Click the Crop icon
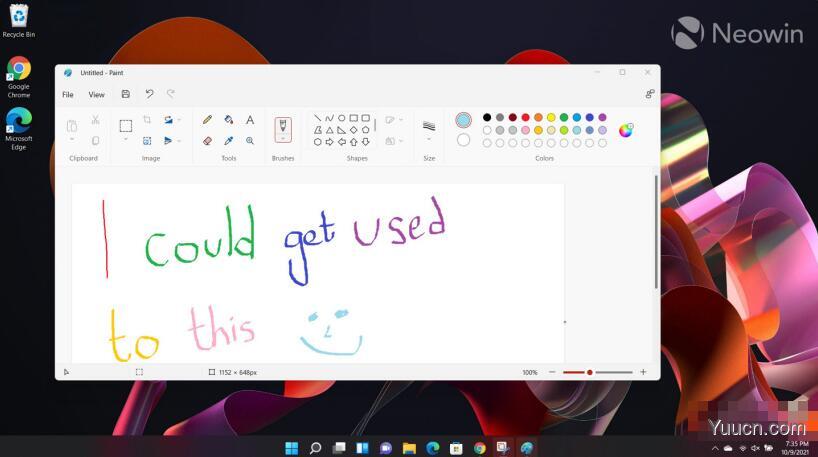This screenshot has height=457, width=818. click(147, 120)
